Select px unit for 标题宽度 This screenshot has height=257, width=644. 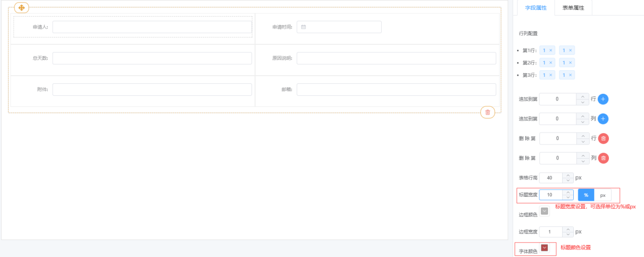tap(603, 195)
